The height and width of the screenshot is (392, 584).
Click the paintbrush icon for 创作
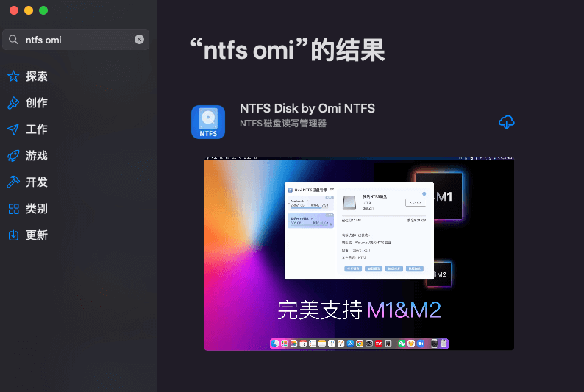tap(13, 103)
